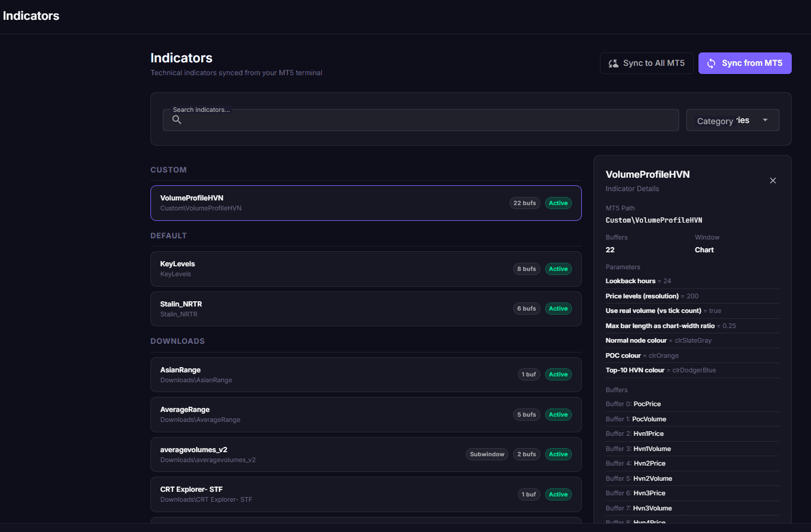
Task: Click the Sync from MT5 button
Action: 745,63
